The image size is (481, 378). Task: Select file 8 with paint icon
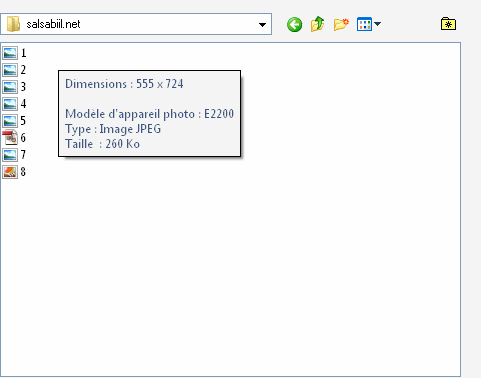10,172
